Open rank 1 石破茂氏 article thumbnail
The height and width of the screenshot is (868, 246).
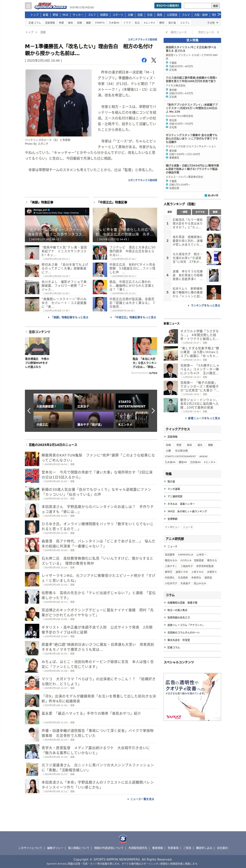[x=214, y=223]
